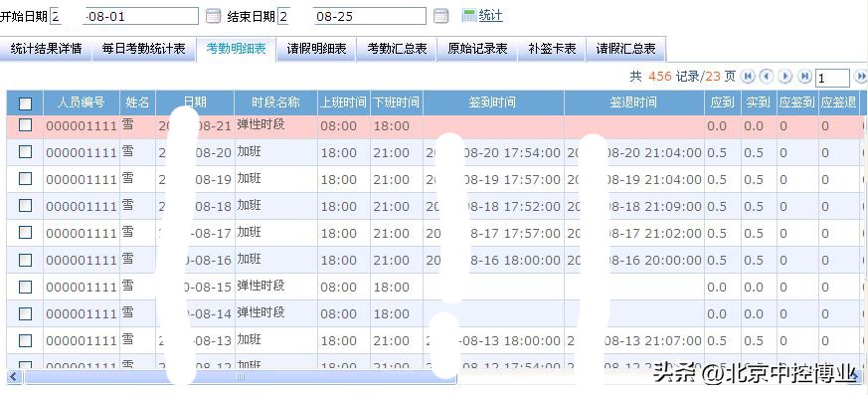The image size is (868, 395).
Task: Click 08:00 start time in the 08-21 row
Action: click(x=339, y=126)
